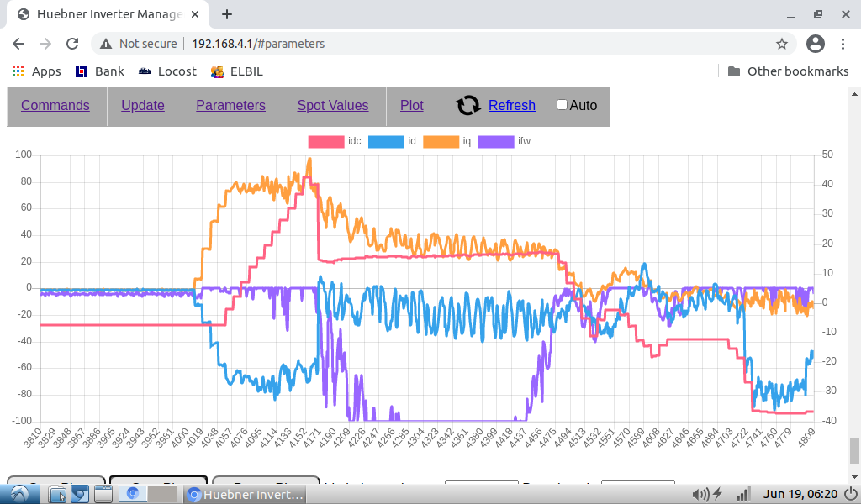The width and height of the screenshot is (861, 504).
Task: Click the Refresh link
Action: click(511, 105)
